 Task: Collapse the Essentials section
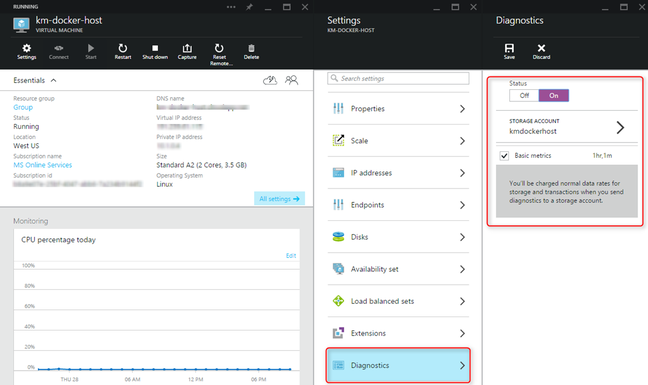[53, 81]
